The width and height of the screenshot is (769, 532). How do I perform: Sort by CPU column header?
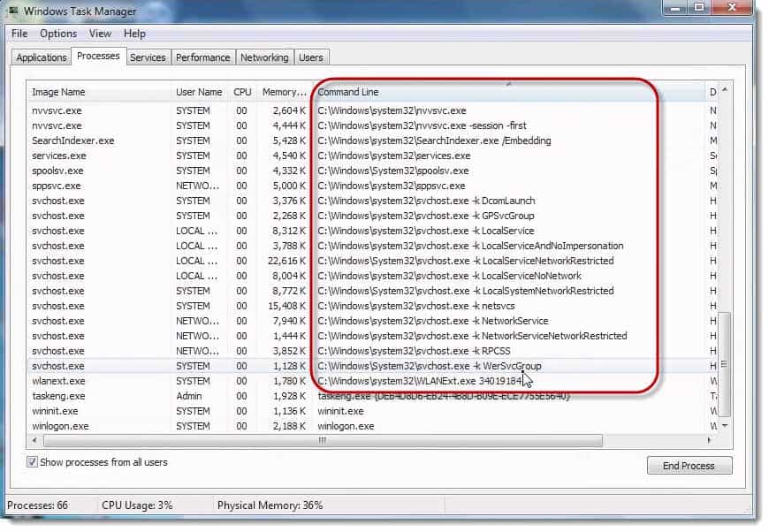point(242,92)
